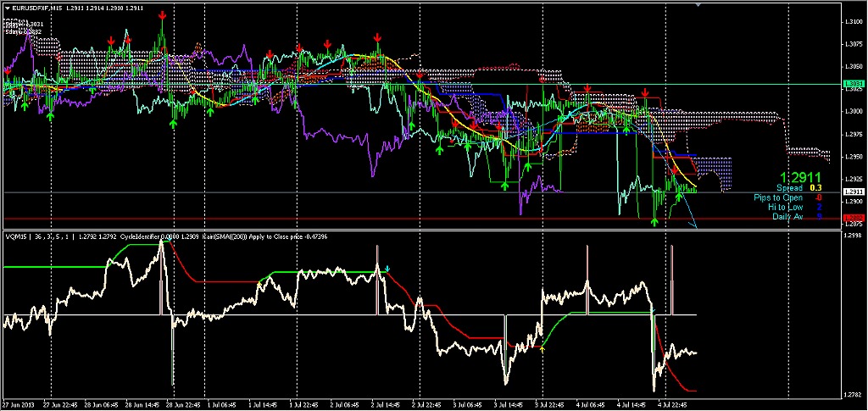Click the triangle beside the EURUSDFXF,M15 title

(7, 8)
